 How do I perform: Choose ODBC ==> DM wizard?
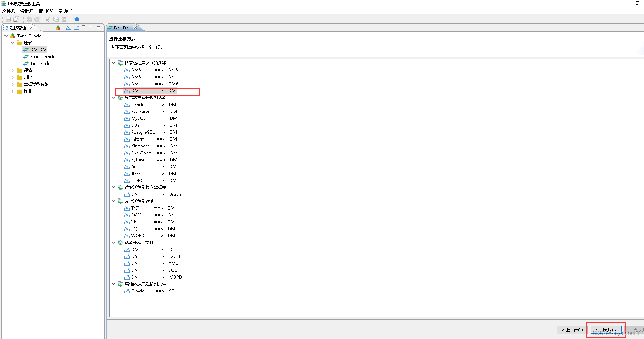coord(150,181)
